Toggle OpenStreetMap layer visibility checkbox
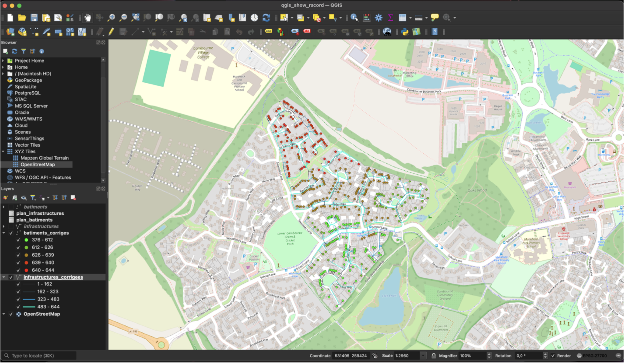Screen dimensions: 625x364 click(x=11, y=314)
